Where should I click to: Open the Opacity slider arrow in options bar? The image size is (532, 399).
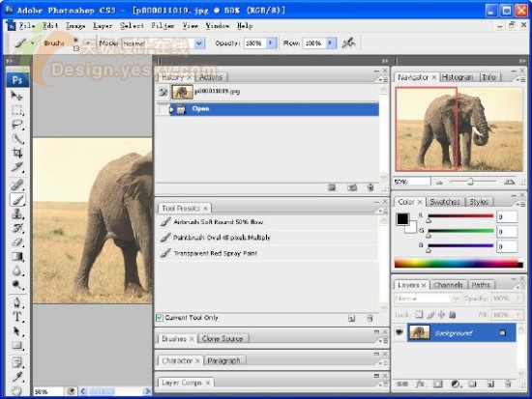[x=271, y=43]
